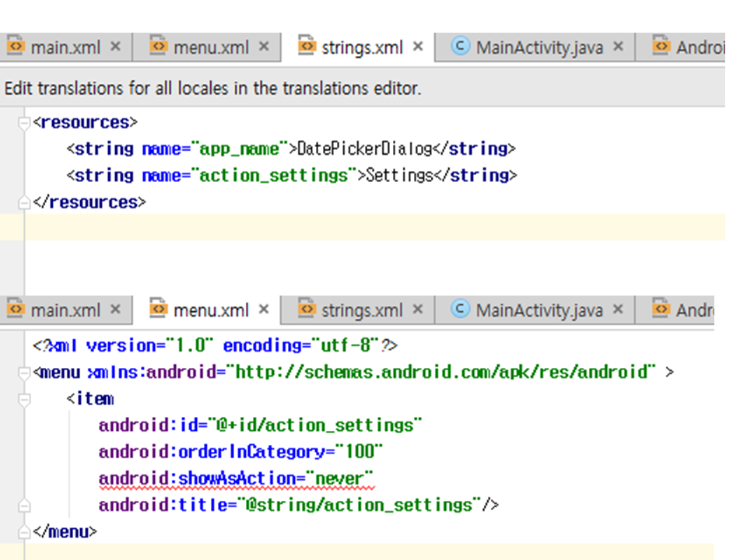Collapse the <resources> tag fold marker

pyautogui.click(x=24, y=123)
